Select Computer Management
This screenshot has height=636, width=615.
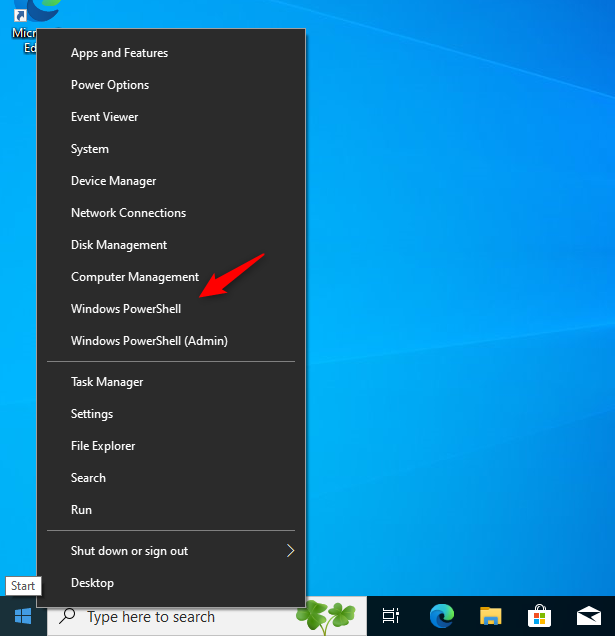(x=171, y=277)
